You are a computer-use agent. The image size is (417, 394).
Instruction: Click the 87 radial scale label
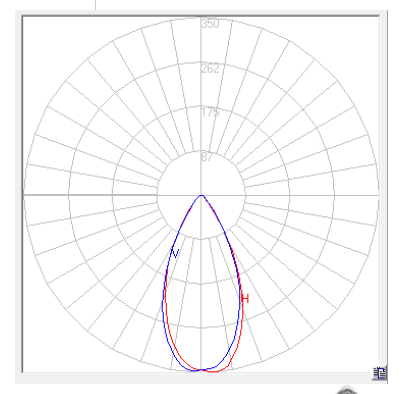(x=207, y=156)
